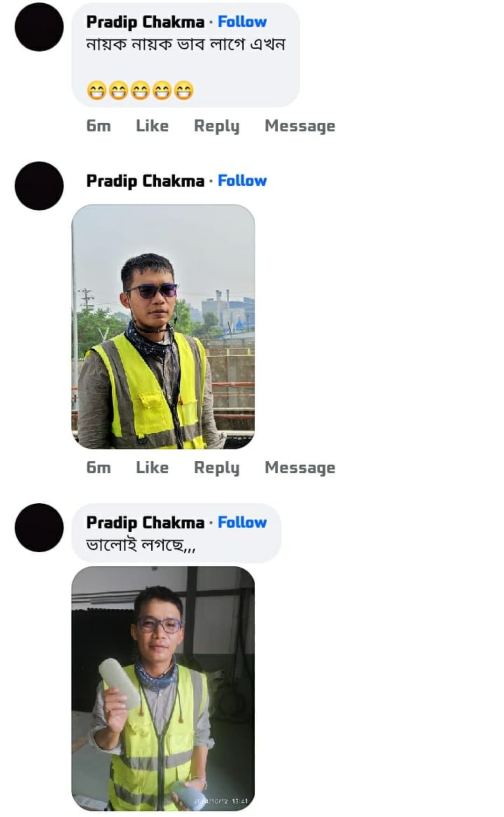Click the 6m timestamp under sunglasses photo
Viewport: 504px width, 817px height.
pyautogui.click(x=98, y=467)
